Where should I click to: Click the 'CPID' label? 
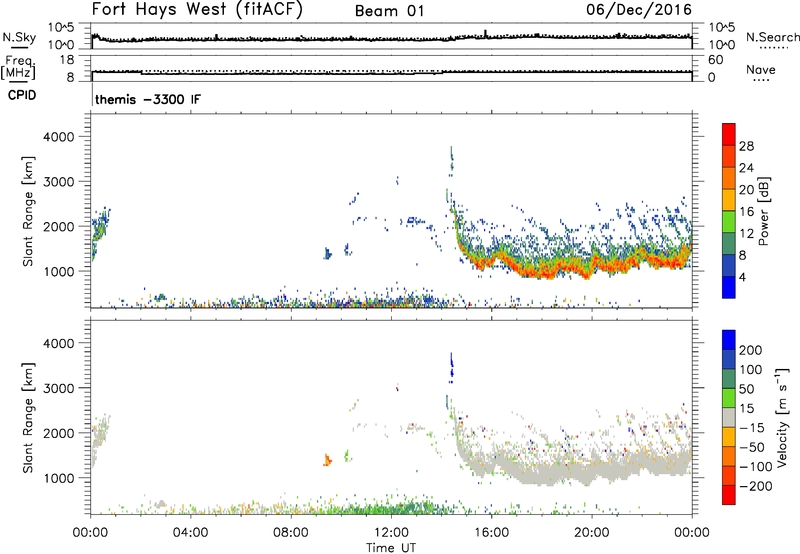[x=22, y=95]
